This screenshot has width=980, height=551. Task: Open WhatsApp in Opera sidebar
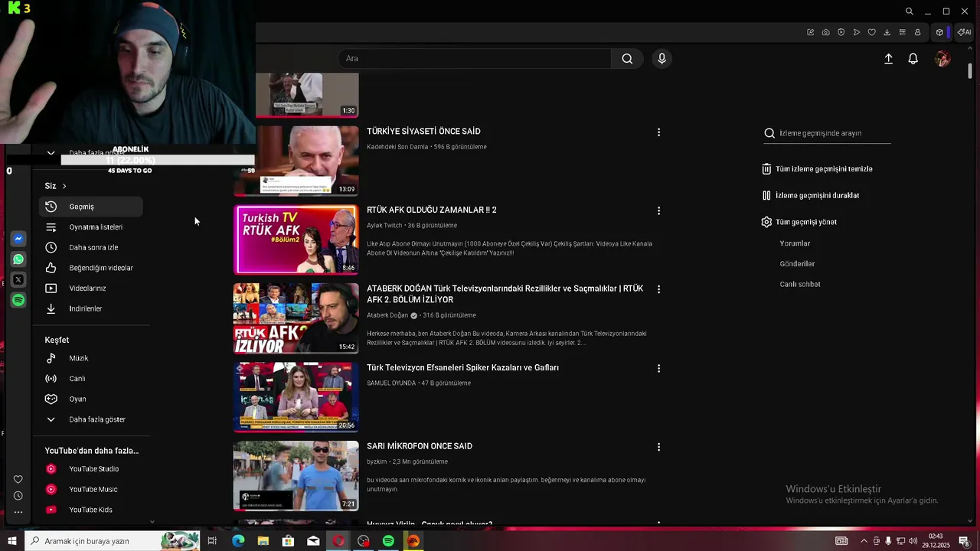(18, 259)
